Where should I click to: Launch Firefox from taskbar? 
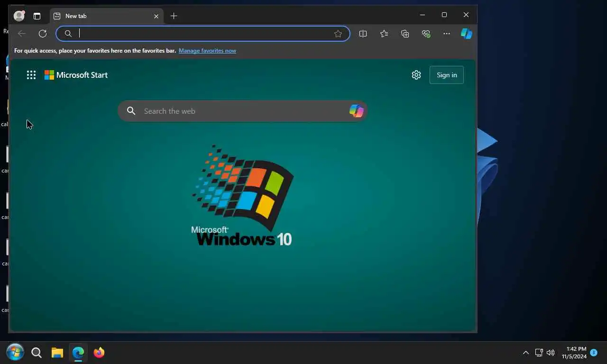(99, 353)
